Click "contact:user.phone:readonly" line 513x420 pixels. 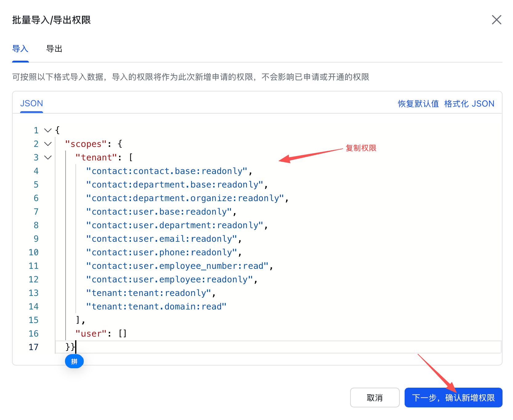[x=164, y=252]
